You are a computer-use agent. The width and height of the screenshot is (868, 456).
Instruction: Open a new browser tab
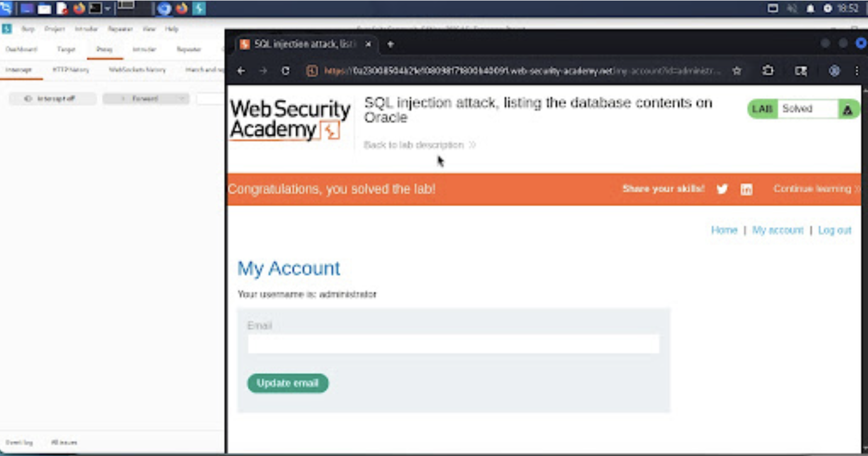coord(391,44)
